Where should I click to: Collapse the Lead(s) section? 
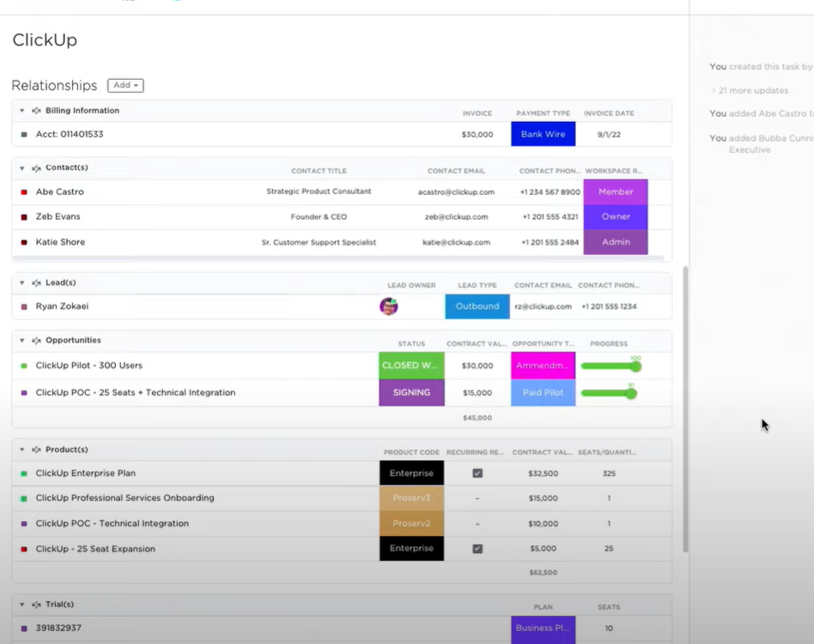coord(21,283)
